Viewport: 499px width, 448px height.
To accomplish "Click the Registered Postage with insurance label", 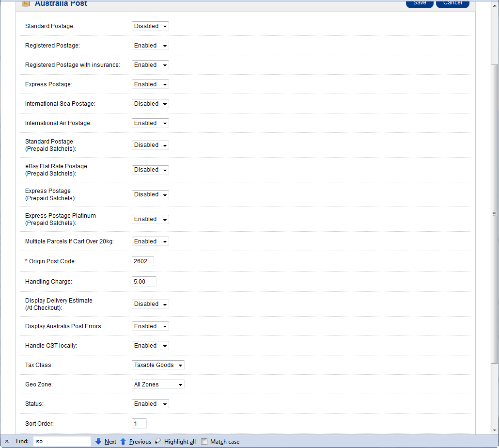I will coord(73,65).
